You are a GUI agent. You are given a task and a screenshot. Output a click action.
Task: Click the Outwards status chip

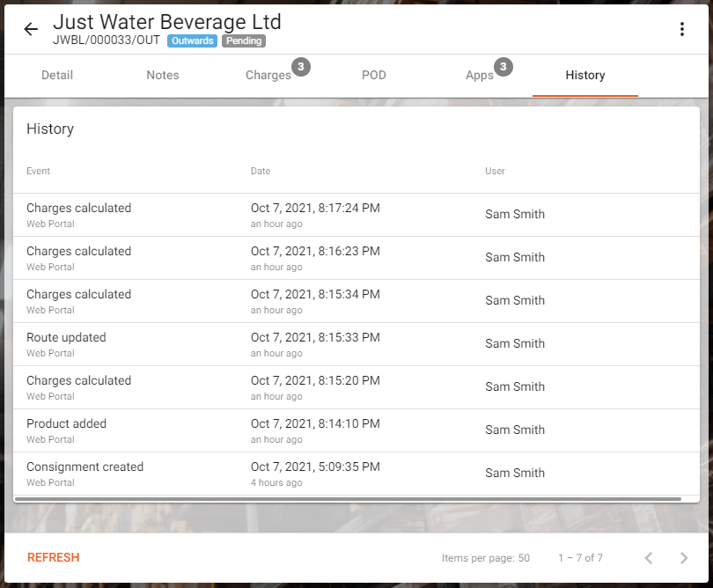point(193,40)
